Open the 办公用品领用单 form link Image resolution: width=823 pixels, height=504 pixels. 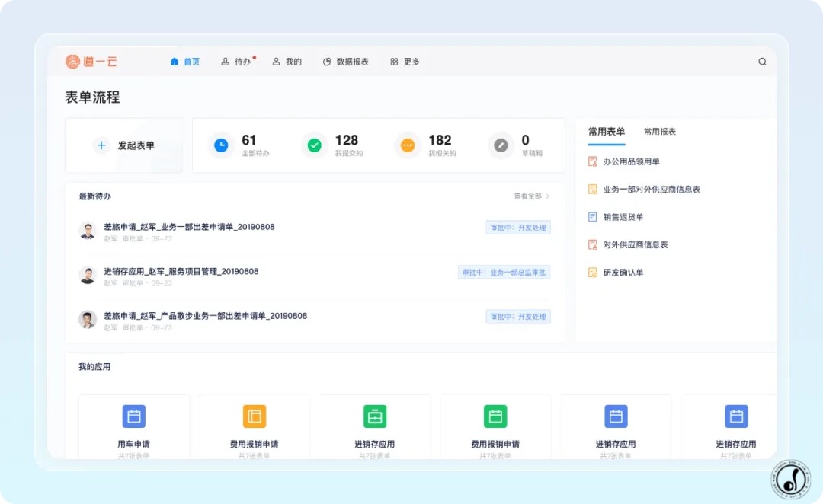(631, 161)
